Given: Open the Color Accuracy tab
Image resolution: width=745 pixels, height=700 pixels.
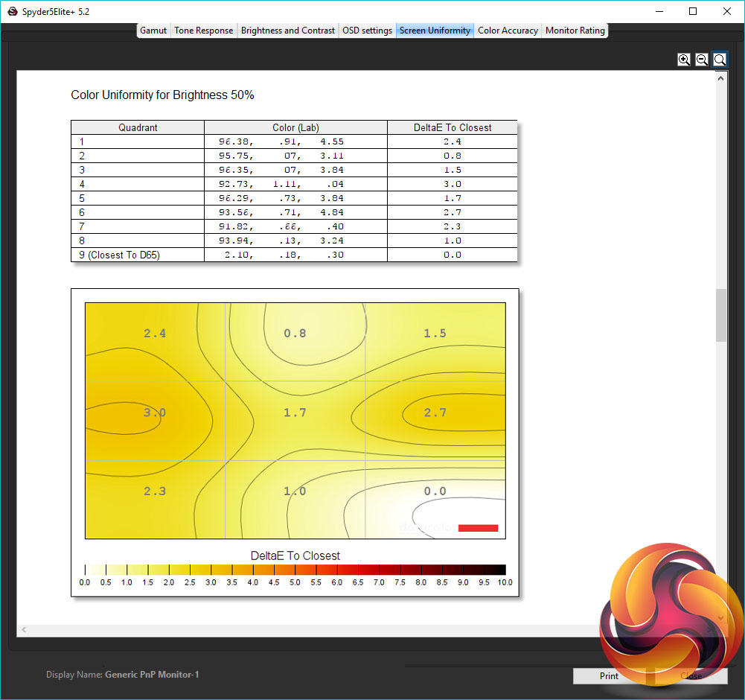Looking at the screenshot, I should (x=508, y=31).
